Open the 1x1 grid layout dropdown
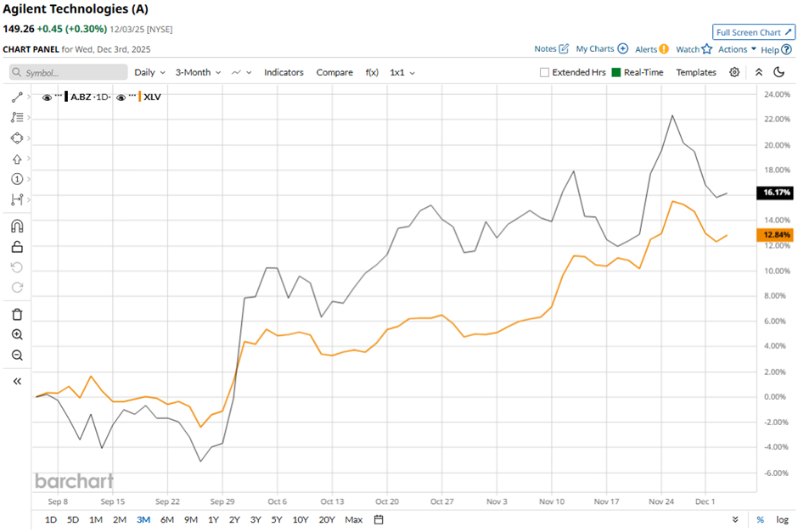The width and height of the screenshot is (798, 532). click(x=402, y=72)
